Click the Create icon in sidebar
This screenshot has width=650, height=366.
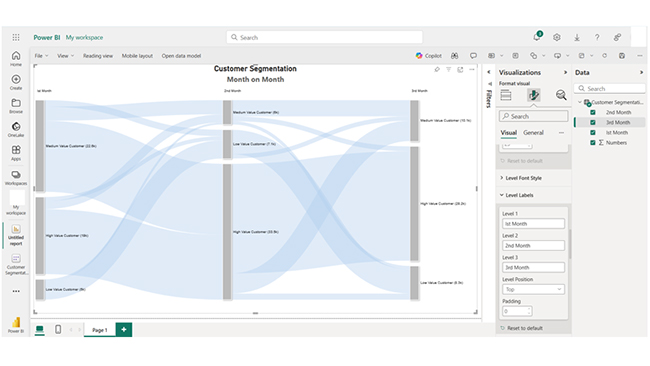pos(16,82)
